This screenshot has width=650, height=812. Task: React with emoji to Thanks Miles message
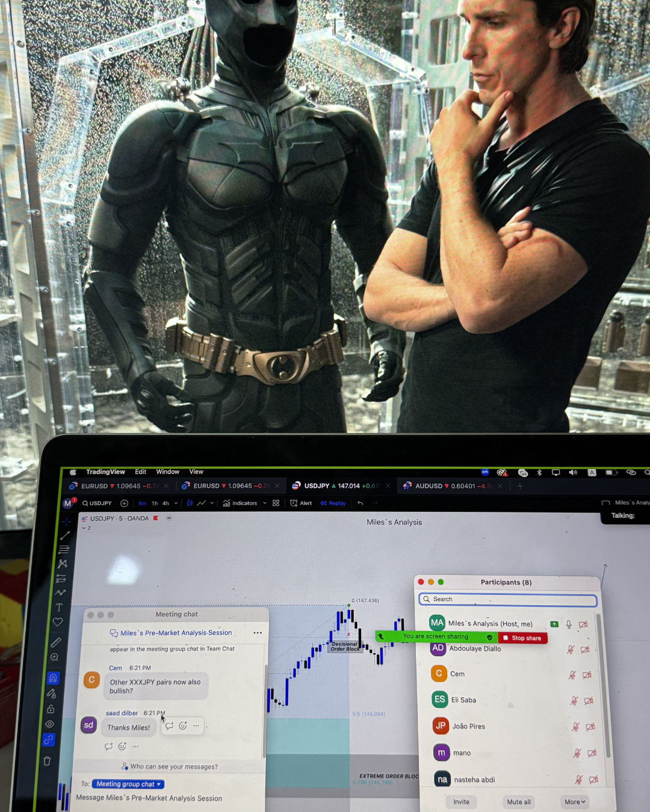pyautogui.click(x=183, y=726)
